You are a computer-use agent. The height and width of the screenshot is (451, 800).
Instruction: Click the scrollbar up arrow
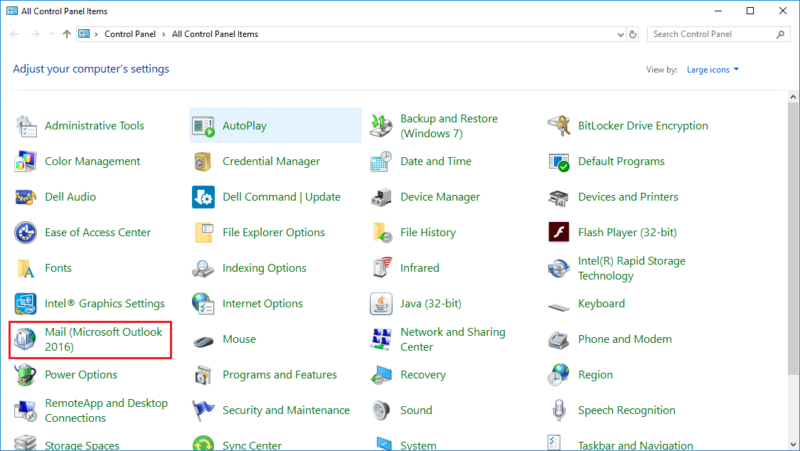coord(793,96)
